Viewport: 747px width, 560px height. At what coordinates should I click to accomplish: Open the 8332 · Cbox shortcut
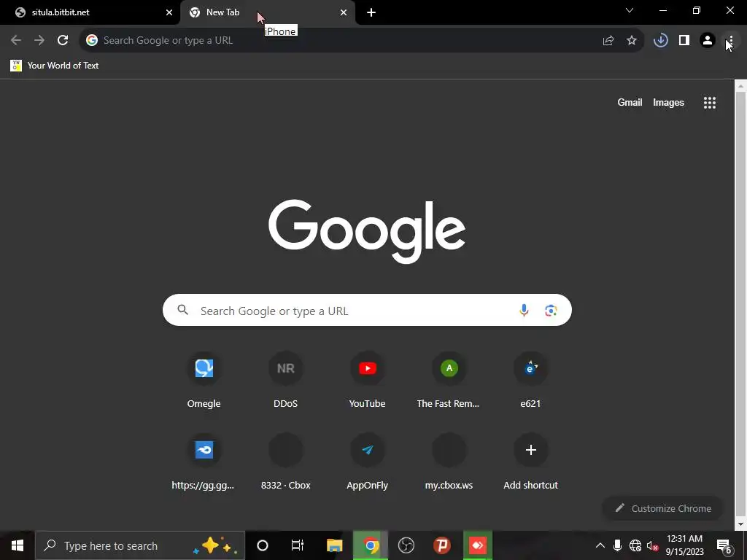pyautogui.click(x=286, y=462)
